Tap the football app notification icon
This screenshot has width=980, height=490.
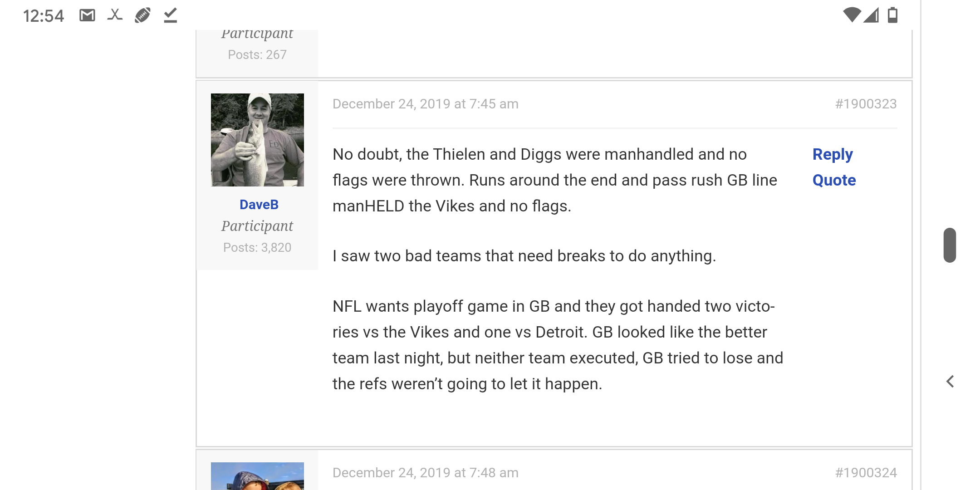[x=142, y=15]
